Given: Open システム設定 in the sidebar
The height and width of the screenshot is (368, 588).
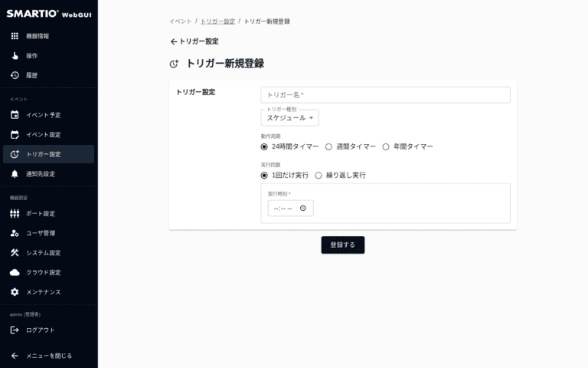Looking at the screenshot, I should [43, 253].
